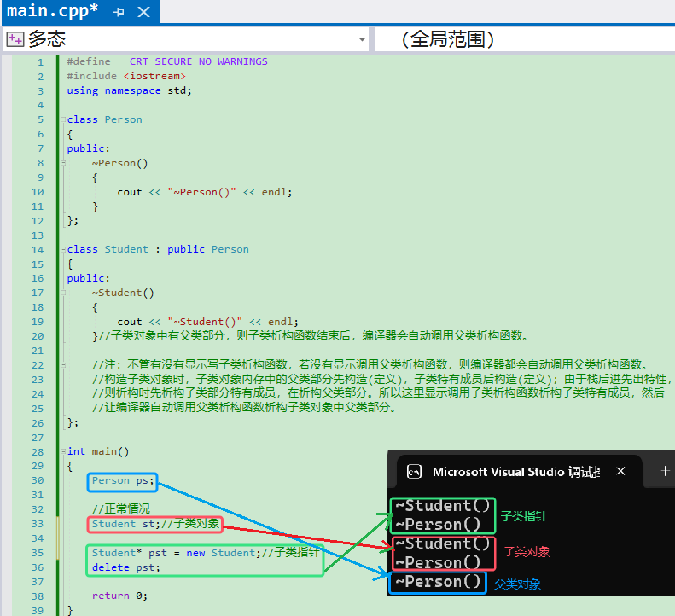Screen dimensions: 675x616
Task: Click the console icon in debug window tab
Action: [414, 472]
